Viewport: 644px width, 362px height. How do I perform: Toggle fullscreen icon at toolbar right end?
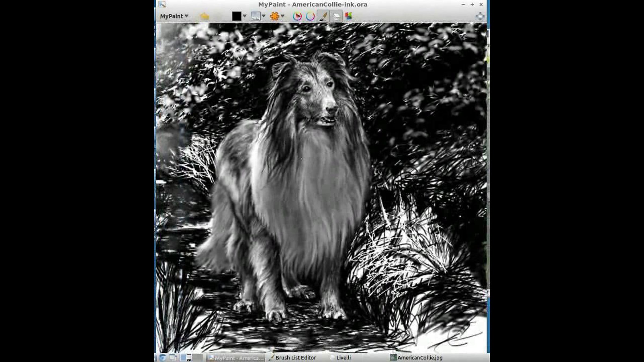pos(480,16)
